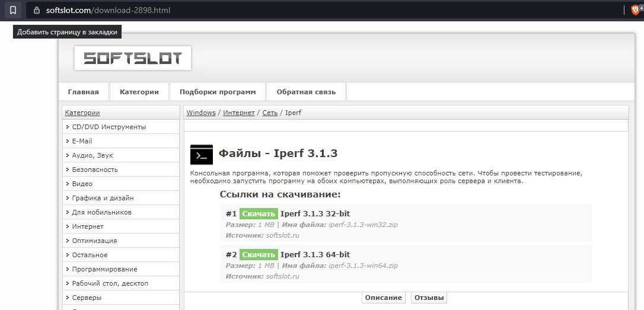Screen dimensions: 644x310
Task: Click the Ссылки на скачивание heading
Action: point(280,194)
